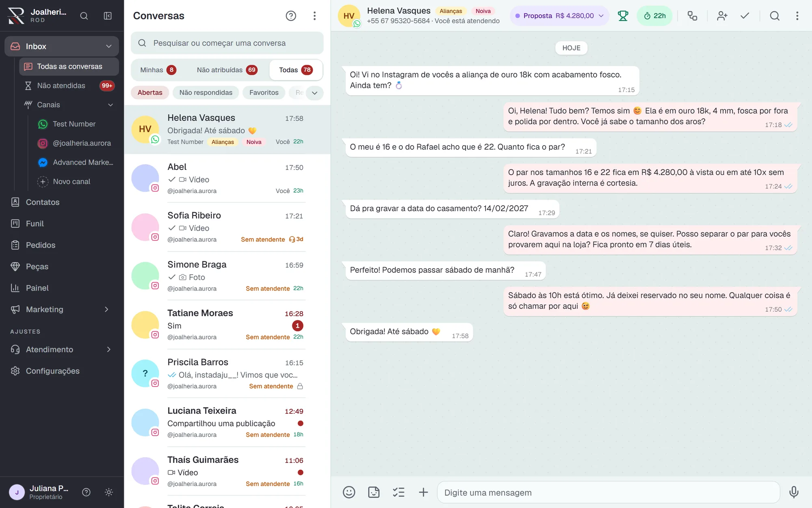The width and height of the screenshot is (812, 508).
Task: Mark the conversation resolved with the checkmark icon
Action: pyautogui.click(x=745, y=16)
